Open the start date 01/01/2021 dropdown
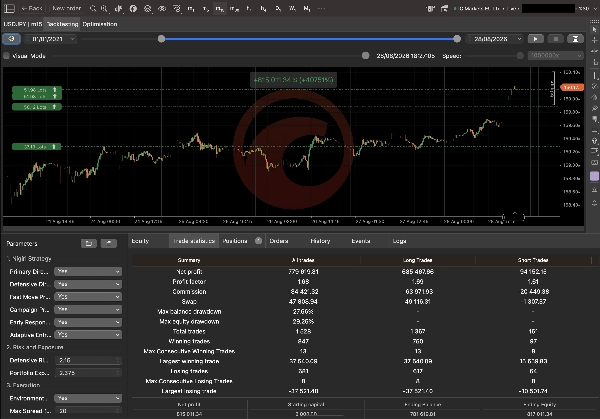Screen dimensions: 600x419 pos(50,39)
